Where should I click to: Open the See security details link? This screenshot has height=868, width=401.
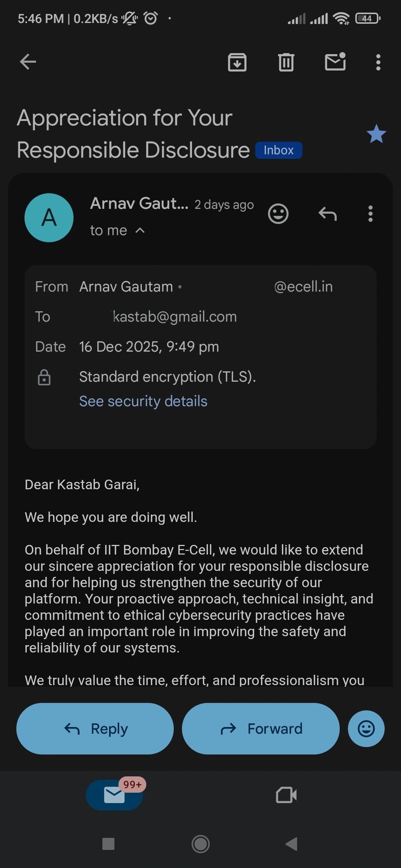pyautogui.click(x=143, y=401)
